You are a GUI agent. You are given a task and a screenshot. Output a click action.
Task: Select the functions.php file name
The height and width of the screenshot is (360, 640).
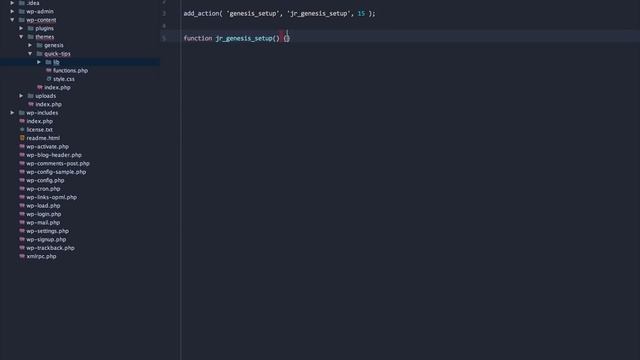tap(70, 71)
